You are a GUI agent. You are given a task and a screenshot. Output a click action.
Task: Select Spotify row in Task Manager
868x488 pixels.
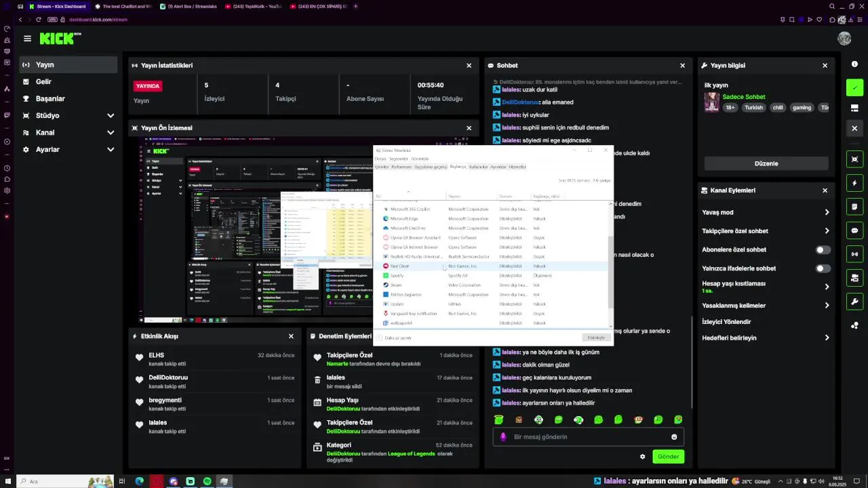492,276
